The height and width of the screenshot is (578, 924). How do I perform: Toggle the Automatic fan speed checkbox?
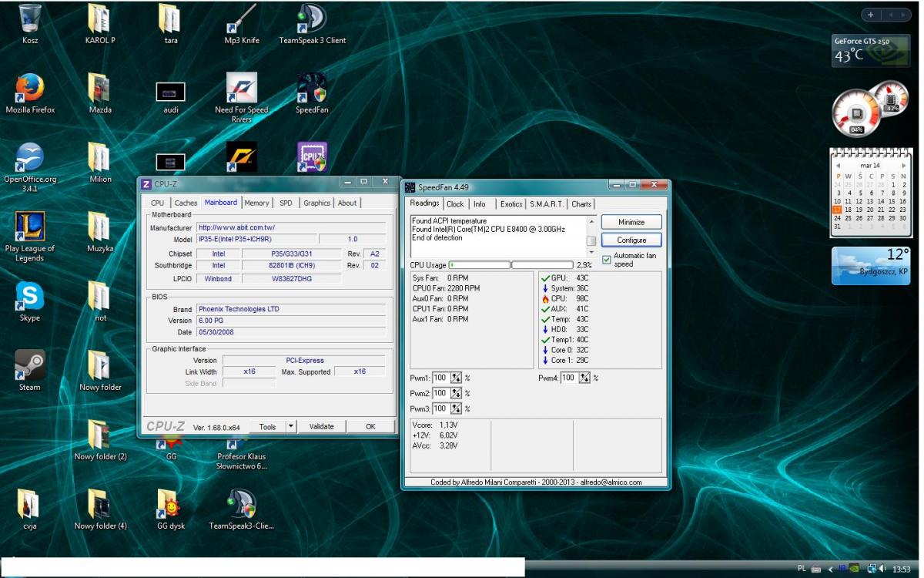tap(606, 259)
